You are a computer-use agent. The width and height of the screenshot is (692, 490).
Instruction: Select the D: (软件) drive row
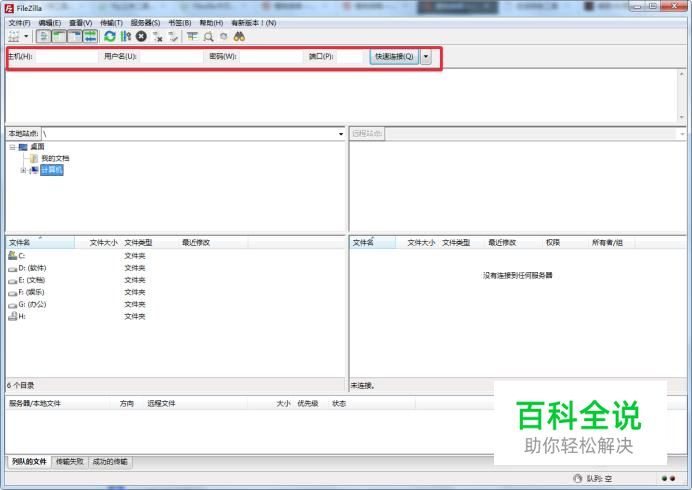pos(175,268)
